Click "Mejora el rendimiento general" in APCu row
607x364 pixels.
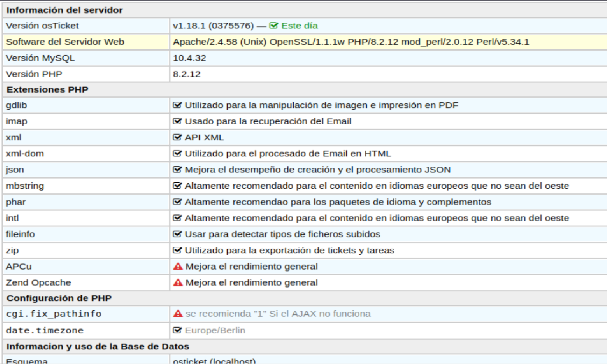tap(251, 267)
